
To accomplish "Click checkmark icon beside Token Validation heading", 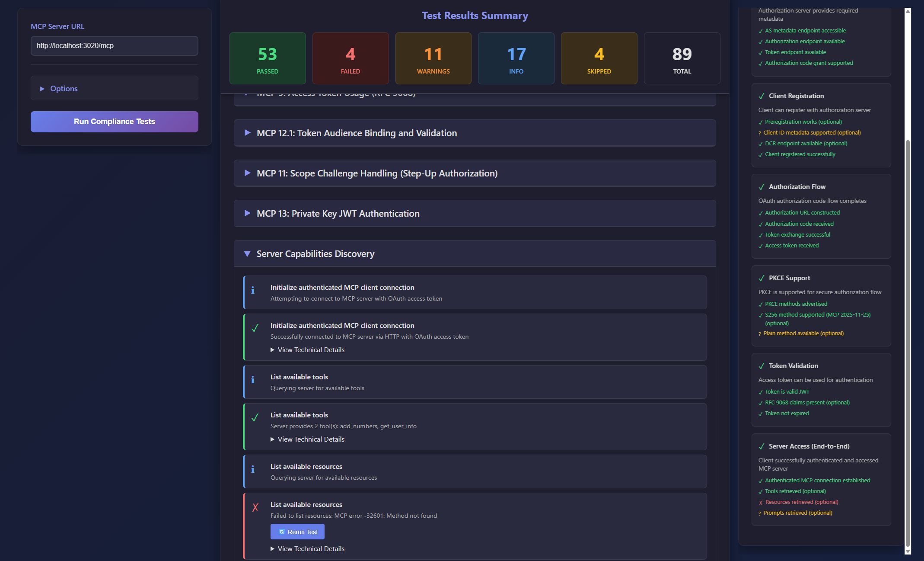I will pos(762,366).
